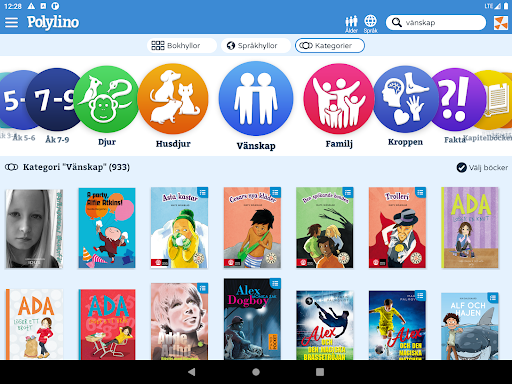Open the Alf och hajen book
512x384 pixels.
(470, 326)
